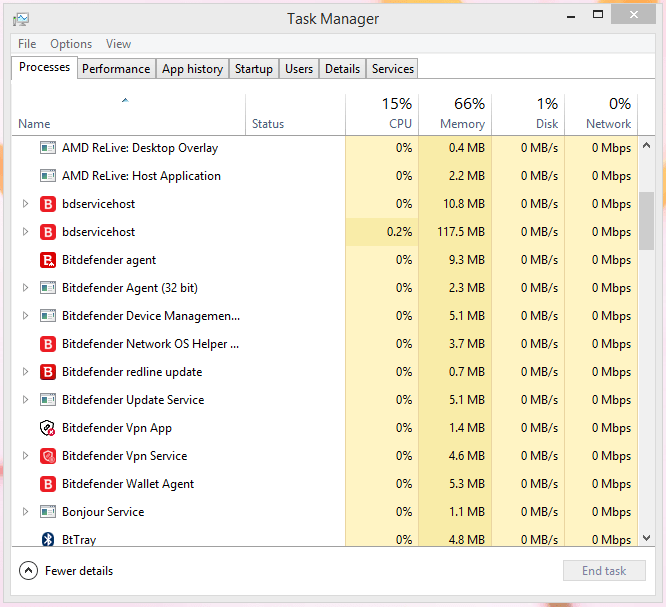Switch to the Startup tab
This screenshot has width=666, height=607.
pyautogui.click(x=254, y=69)
